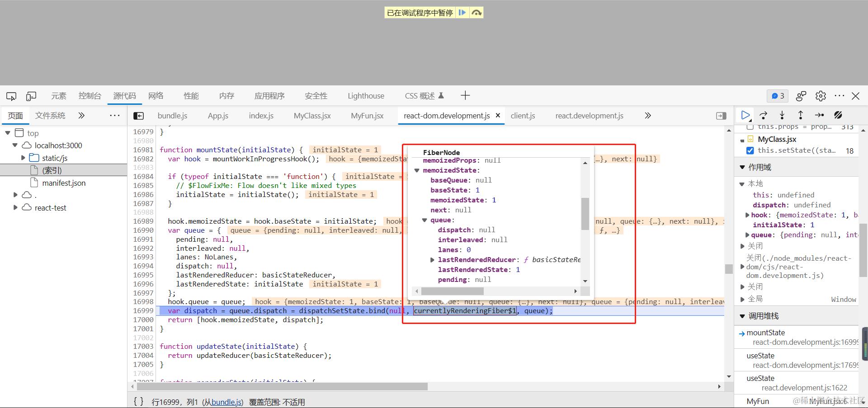Step over next function call
This screenshot has width=868, height=408.
(764, 115)
